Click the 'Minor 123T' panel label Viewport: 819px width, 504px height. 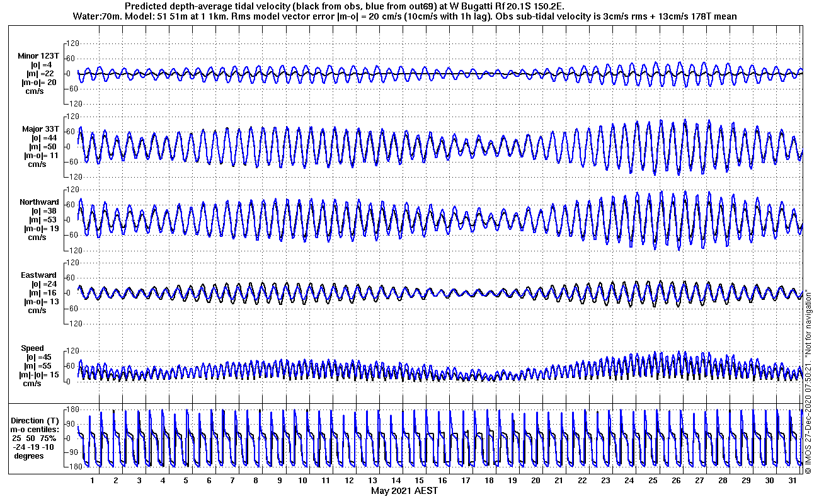point(38,56)
